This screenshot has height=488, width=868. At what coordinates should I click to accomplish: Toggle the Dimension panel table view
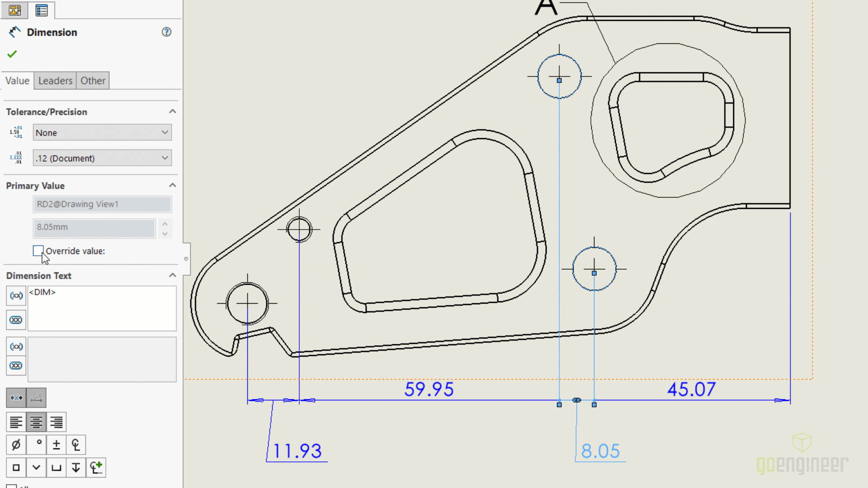point(42,10)
